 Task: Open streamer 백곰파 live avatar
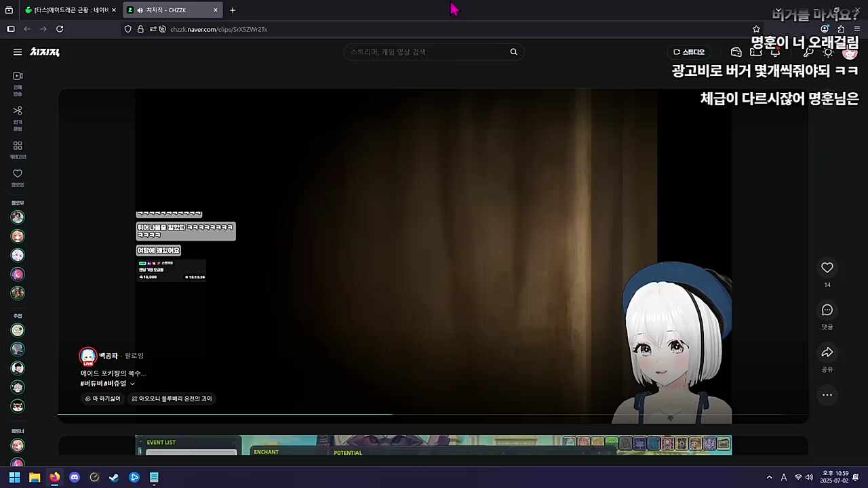[x=88, y=357]
